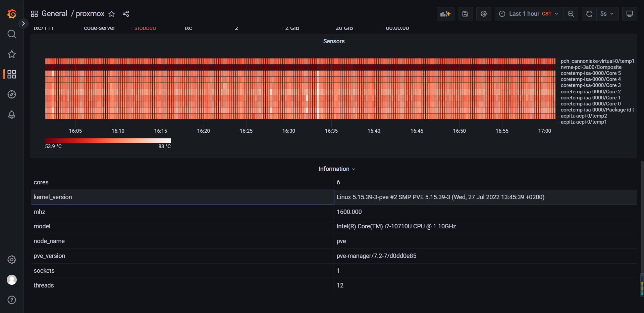Click the Linux 5.15.39-3-pve kernel value
The height and width of the screenshot is (313, 644).
coord(440,197)
